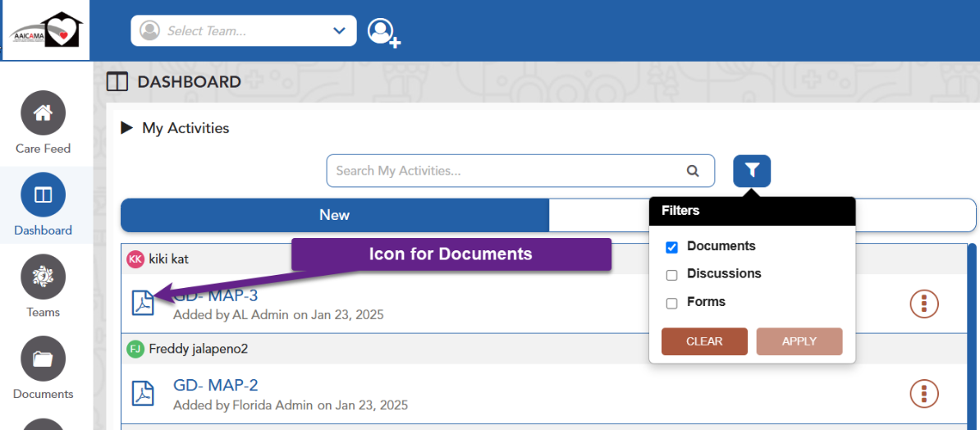Click the add user icon
Viewport: 980px width, 430px height.
pos(383,32)
